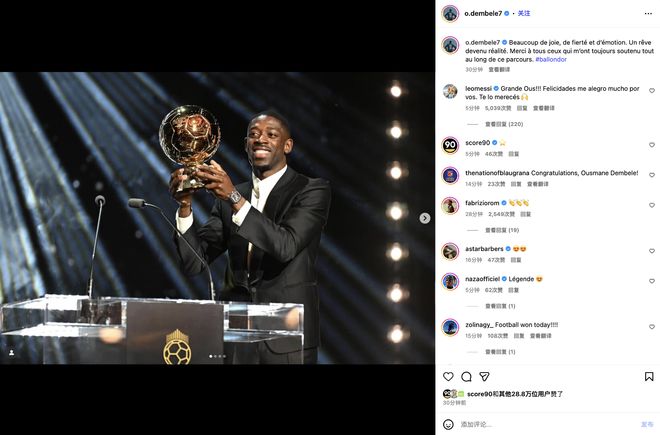Screen dimensions: 660x435
Task: Like leomessi's comment
Action: point(652,91)
